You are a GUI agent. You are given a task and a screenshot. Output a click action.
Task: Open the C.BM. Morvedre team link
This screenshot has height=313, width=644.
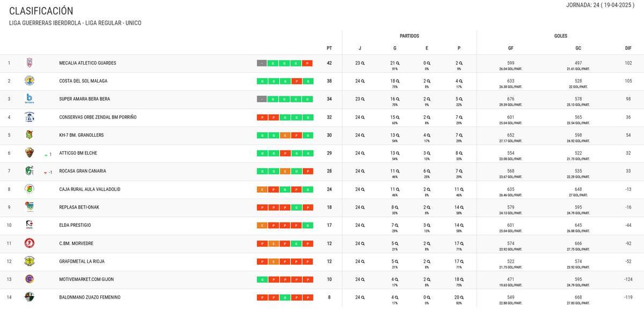tap(76, 243)
